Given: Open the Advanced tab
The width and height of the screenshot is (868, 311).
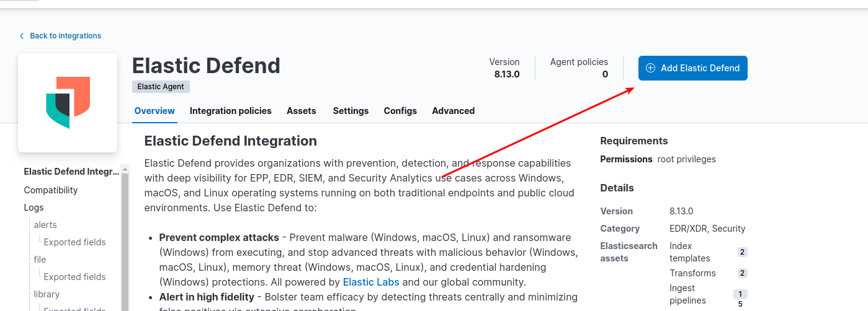Looking at the screenshot, I should coord(453,111).
